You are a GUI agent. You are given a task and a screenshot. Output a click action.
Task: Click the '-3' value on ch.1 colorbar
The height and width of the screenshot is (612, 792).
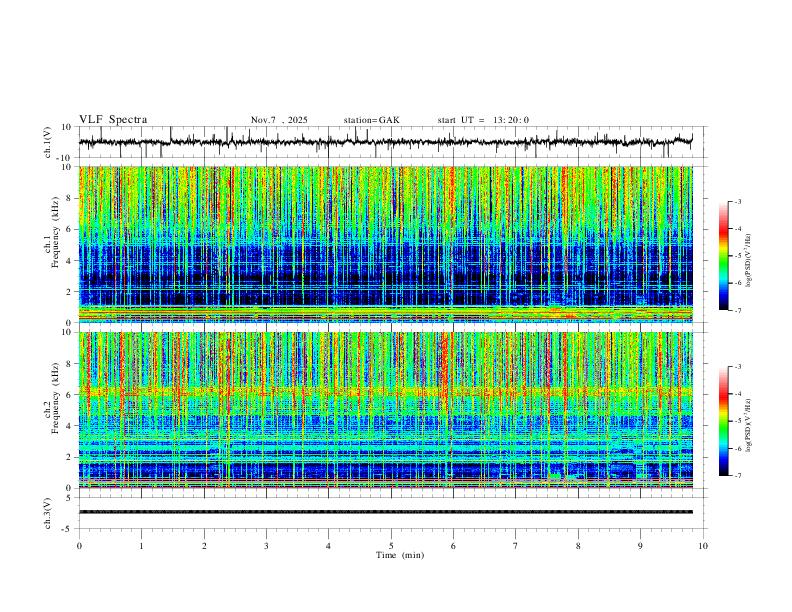pos(737,201)
